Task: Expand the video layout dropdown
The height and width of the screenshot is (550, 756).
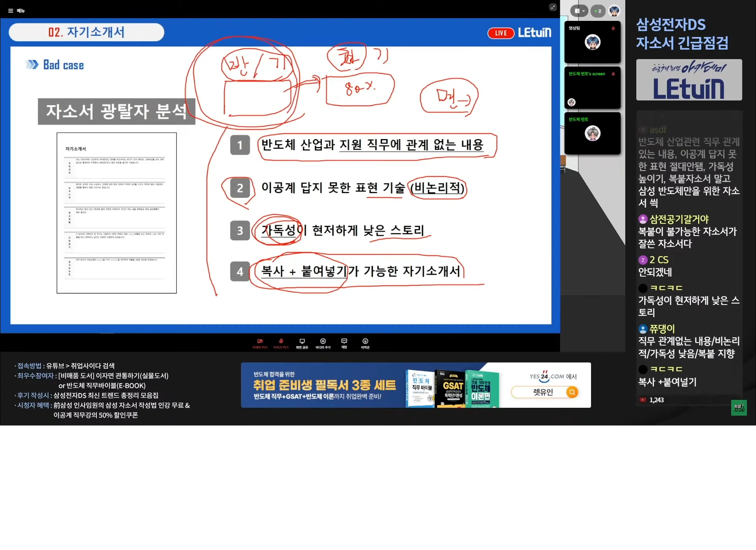Action: click(x=579, y=11)
